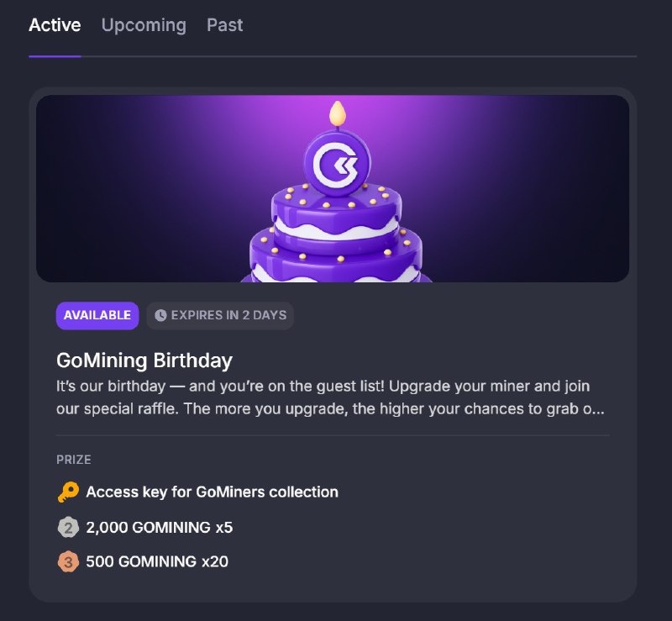Image resolution: width=672 pixels, height=621 pixels.
Task: Click the PRIZE section label
Action: tap(74, 460)
